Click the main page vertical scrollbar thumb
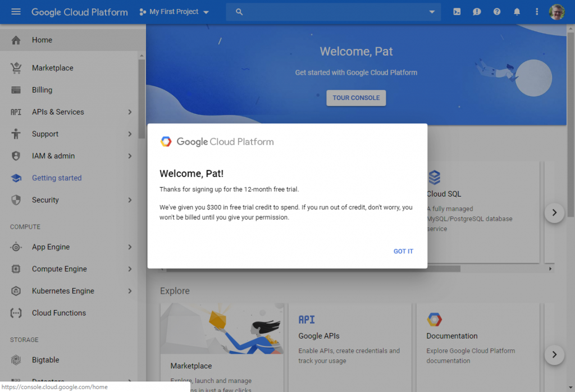 [571, 125]
